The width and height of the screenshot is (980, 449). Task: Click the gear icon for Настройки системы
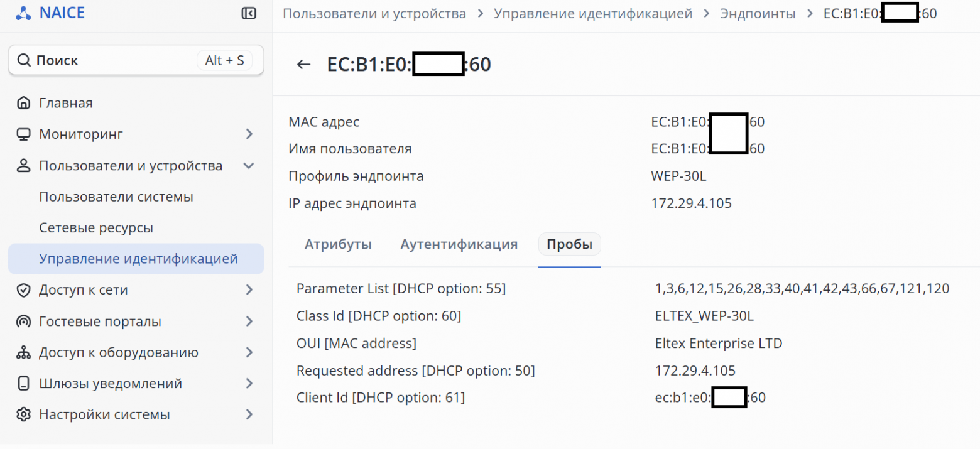pyautogui.click(x=23, y=415)
